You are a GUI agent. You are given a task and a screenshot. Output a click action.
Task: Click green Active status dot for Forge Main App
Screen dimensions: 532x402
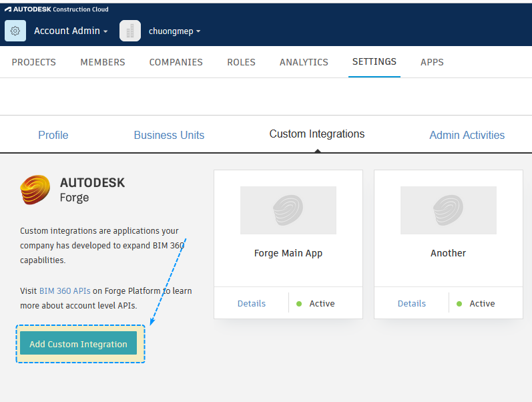click(x=299, y=304)
